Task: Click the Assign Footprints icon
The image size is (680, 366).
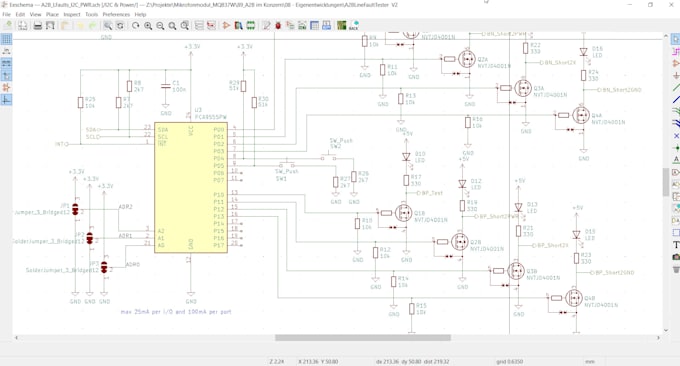Action: click(x=290, y=26)
